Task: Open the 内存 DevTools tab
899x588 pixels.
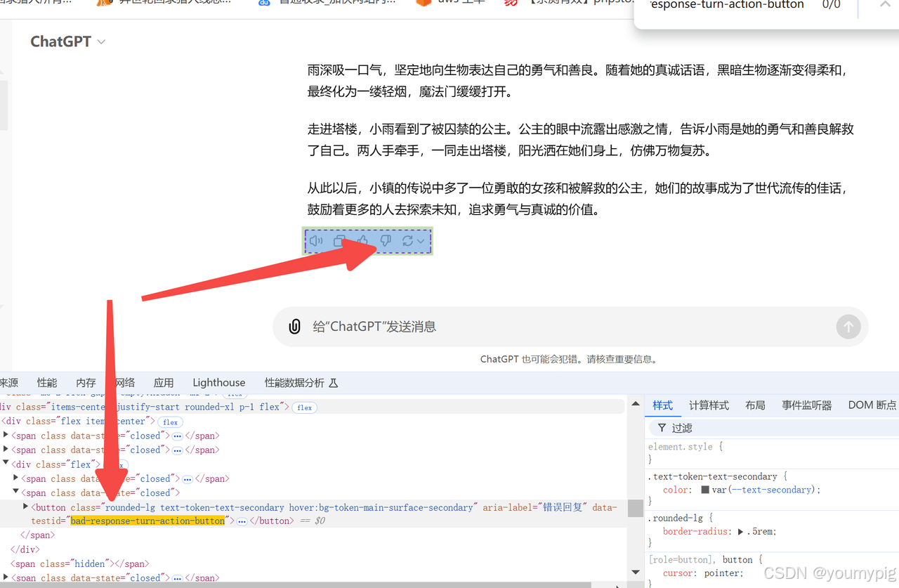Action: tap(86, 383)
